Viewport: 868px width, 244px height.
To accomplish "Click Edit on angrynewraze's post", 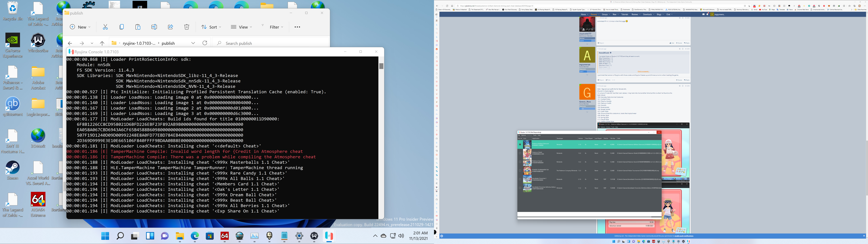I will click(x=608, y=80).
